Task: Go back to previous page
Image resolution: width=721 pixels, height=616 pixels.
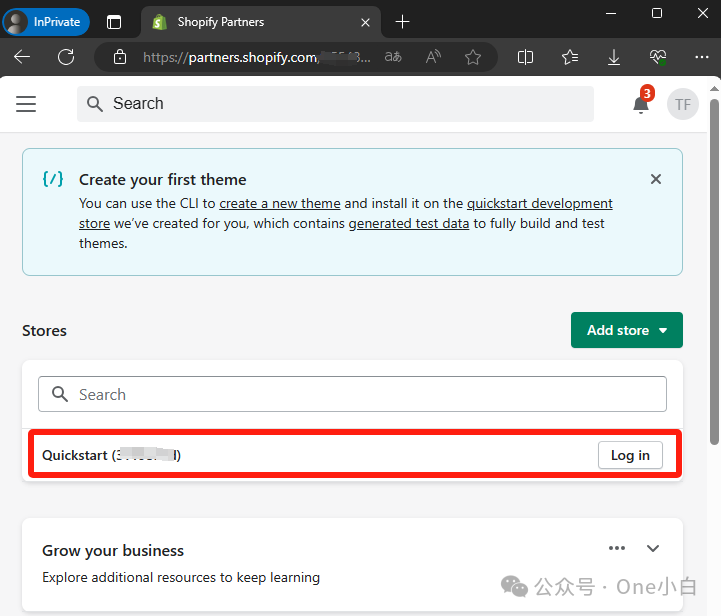Action: (22, 57)
